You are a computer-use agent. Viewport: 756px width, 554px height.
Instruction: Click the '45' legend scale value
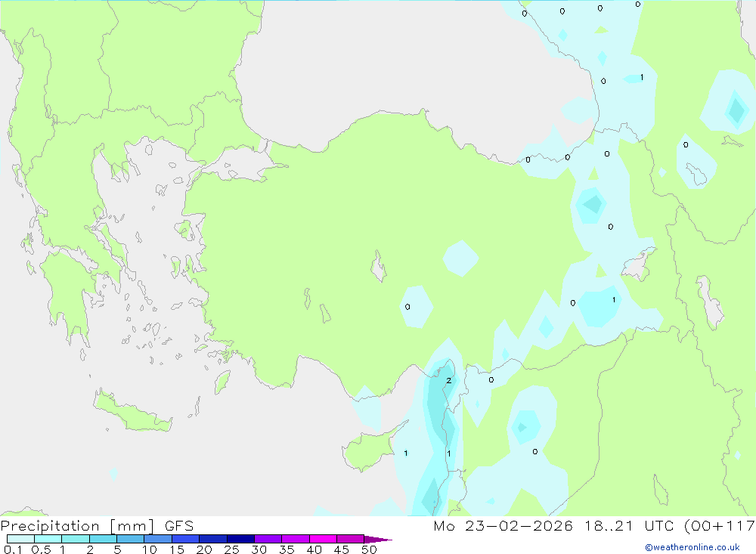click(342, 549)
